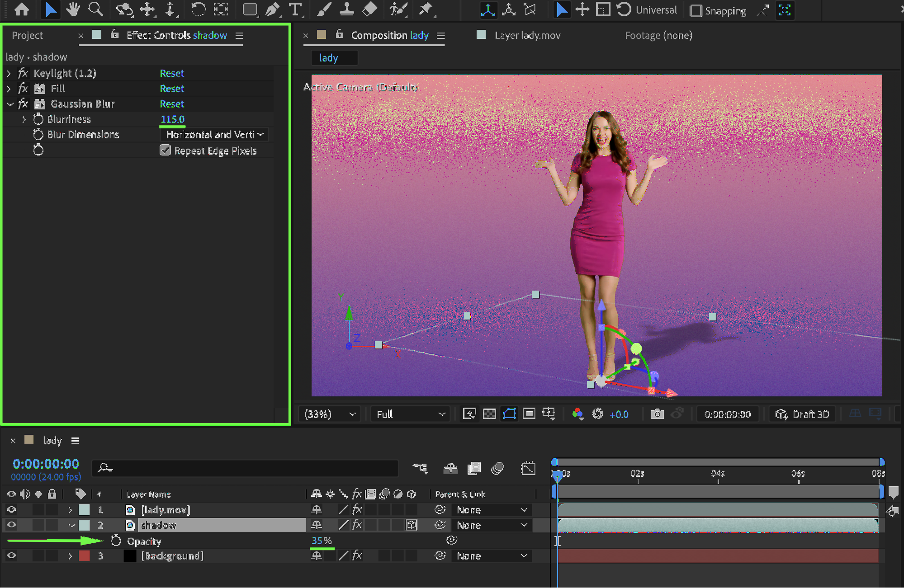
Task: Select the Type text tool
Action: tap(295, 9)
